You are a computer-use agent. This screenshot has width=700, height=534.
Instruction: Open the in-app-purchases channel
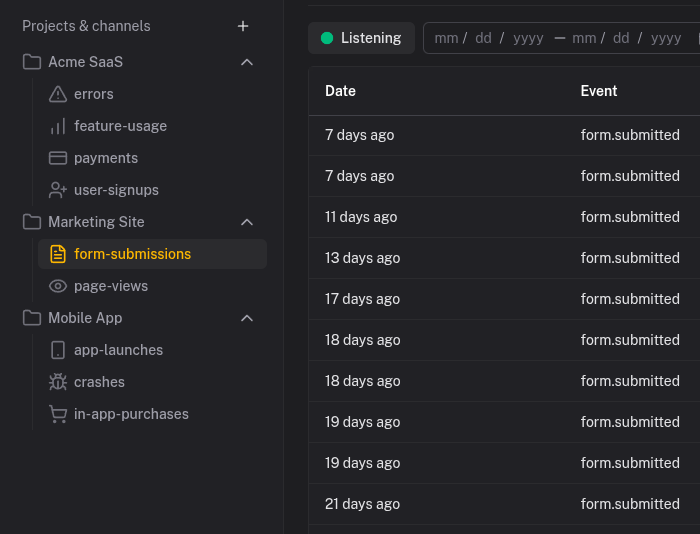coord(131,414)
